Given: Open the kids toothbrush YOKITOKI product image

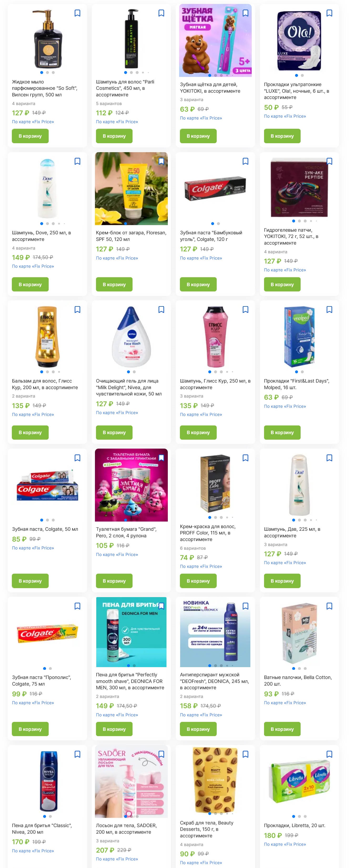Looking at the screenshot, I should point(215,41).
